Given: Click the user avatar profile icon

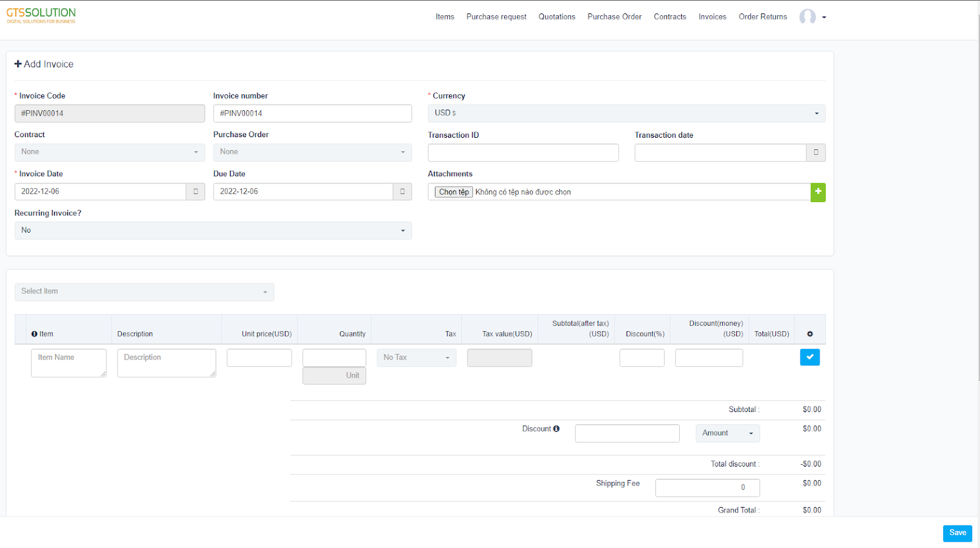Looking at the screenshot, I should click(807, 17).
